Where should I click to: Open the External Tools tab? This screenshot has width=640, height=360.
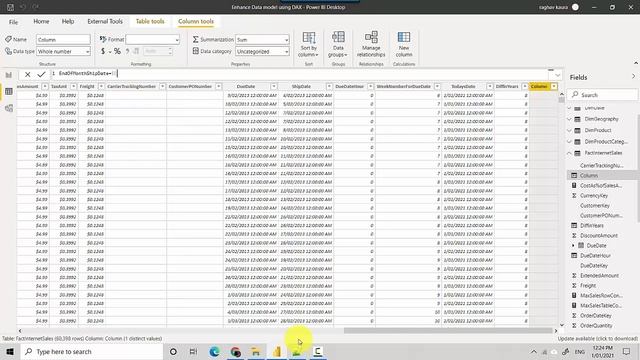[x=105, y=21]
